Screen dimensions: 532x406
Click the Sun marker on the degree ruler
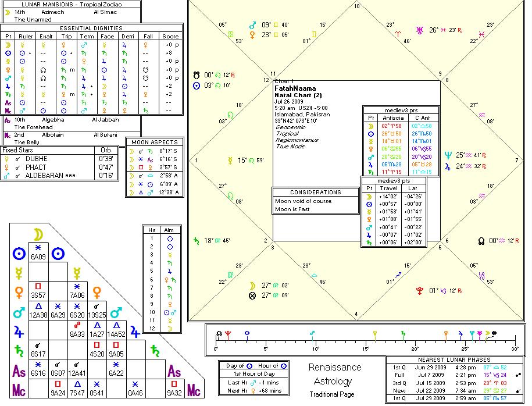coord(247,334)
